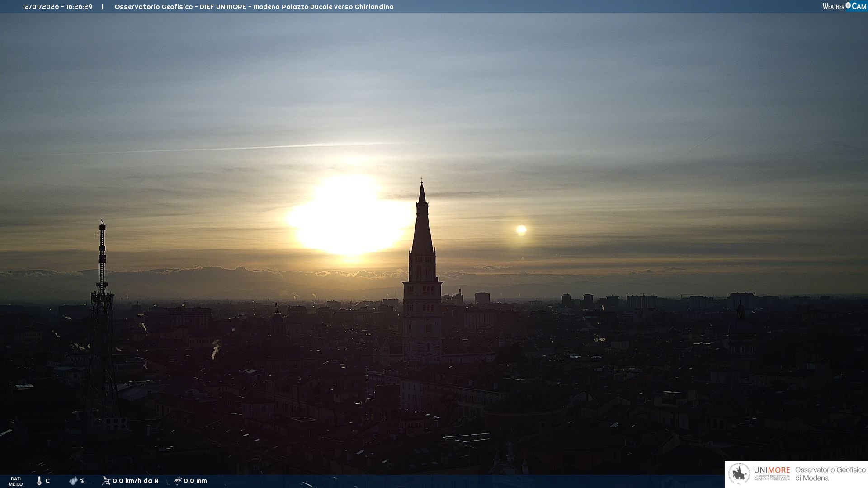Screen dimensions: 868x488
Task: Click the DATI METEO label
Action: [x=16, y=481]
